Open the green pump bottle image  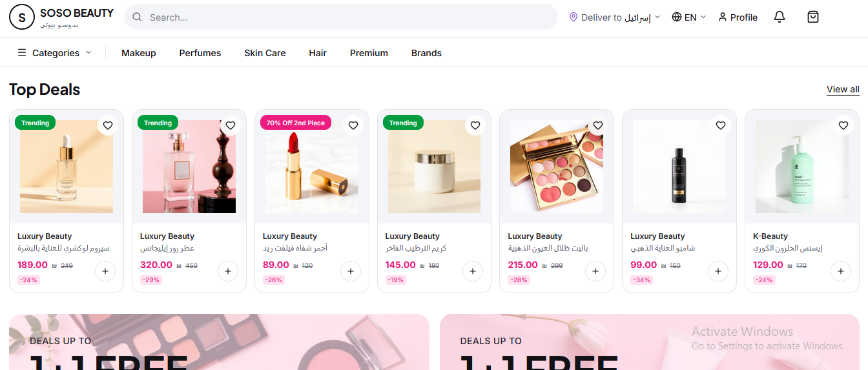click(x=802, y=167)
